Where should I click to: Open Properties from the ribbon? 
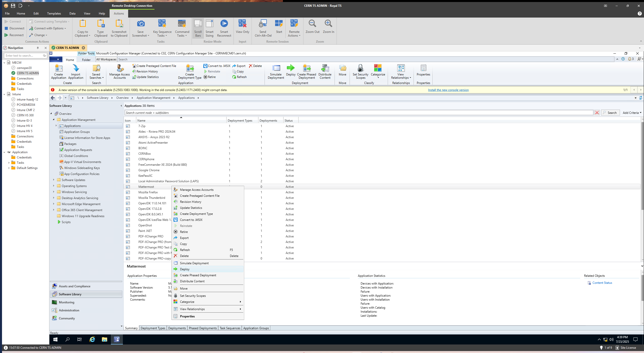(423, 70)
